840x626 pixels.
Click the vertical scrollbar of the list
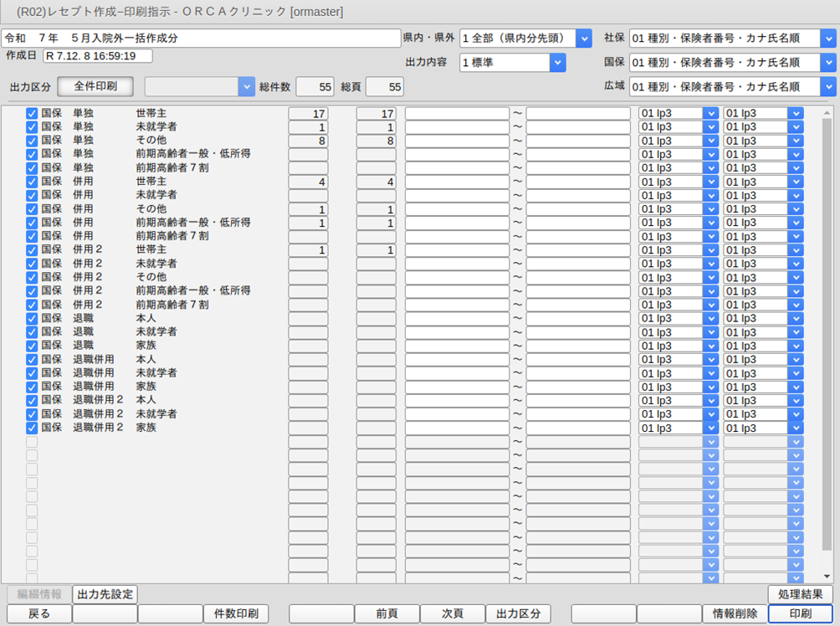[827, 335]
